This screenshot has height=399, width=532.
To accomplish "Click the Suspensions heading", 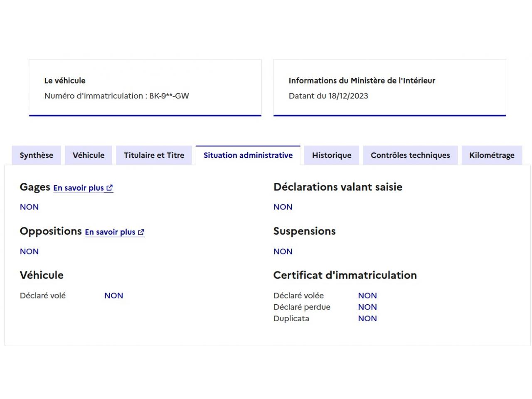I will pos(304,231).
